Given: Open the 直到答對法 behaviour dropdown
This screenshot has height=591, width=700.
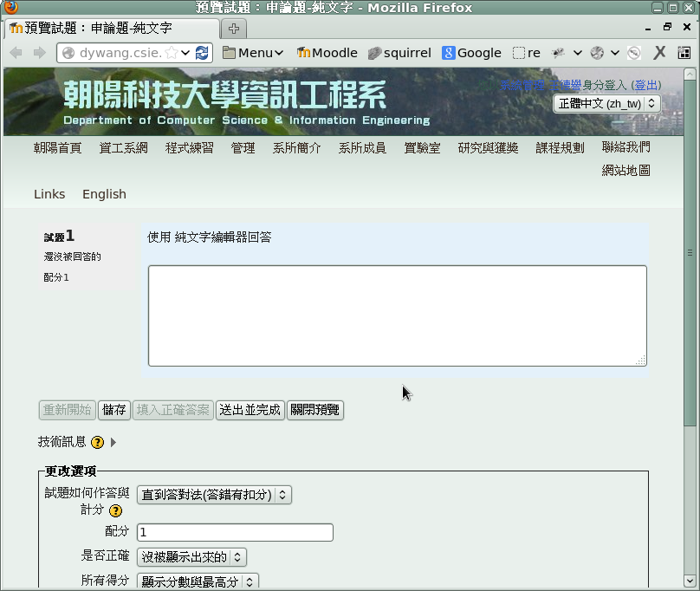Looking at the screenshot, I should pos(214,495).
